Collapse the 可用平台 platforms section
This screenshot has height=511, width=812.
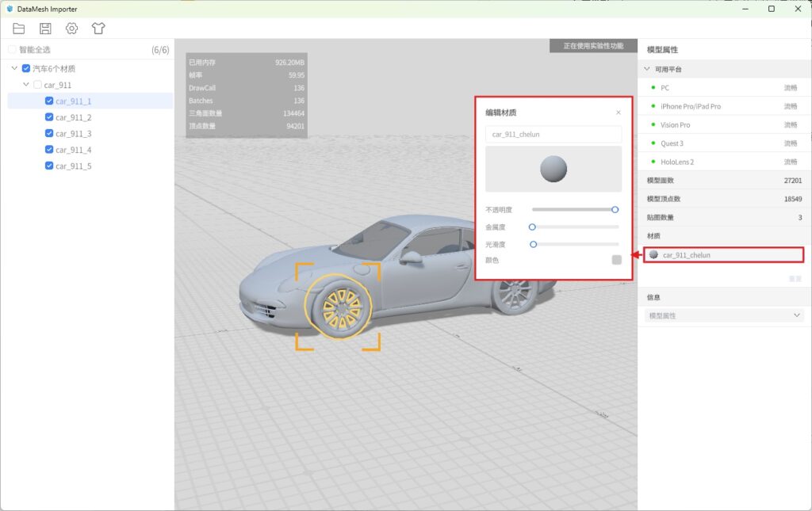pos(645,70)
